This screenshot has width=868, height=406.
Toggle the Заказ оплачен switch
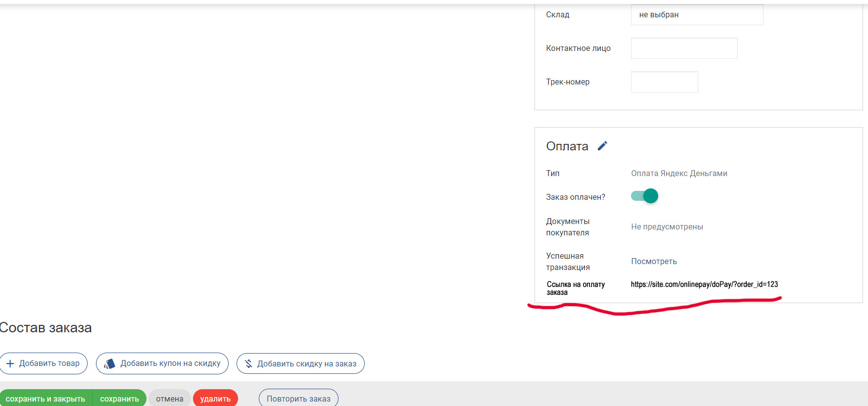pos(644,196)
